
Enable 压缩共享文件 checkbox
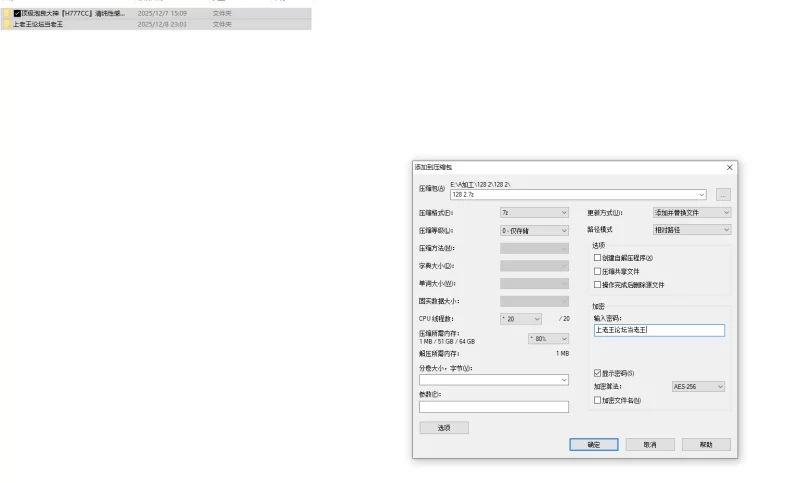coord(597,271)
